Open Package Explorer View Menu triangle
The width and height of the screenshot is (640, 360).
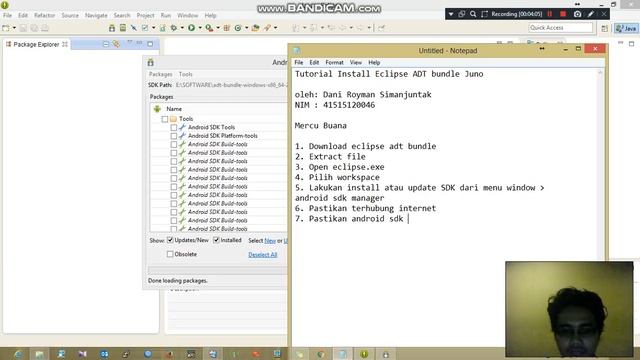(x=129, y=43)
